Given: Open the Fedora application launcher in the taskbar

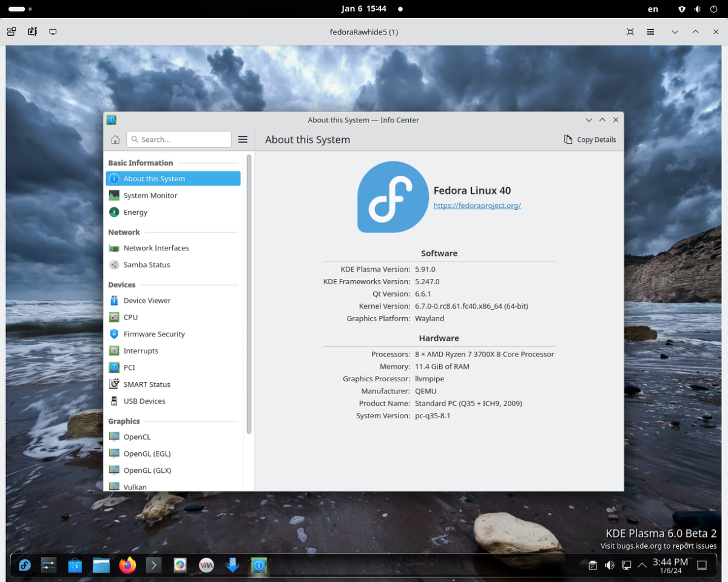Looking at the screenshot, I should (x=25, y=566).
